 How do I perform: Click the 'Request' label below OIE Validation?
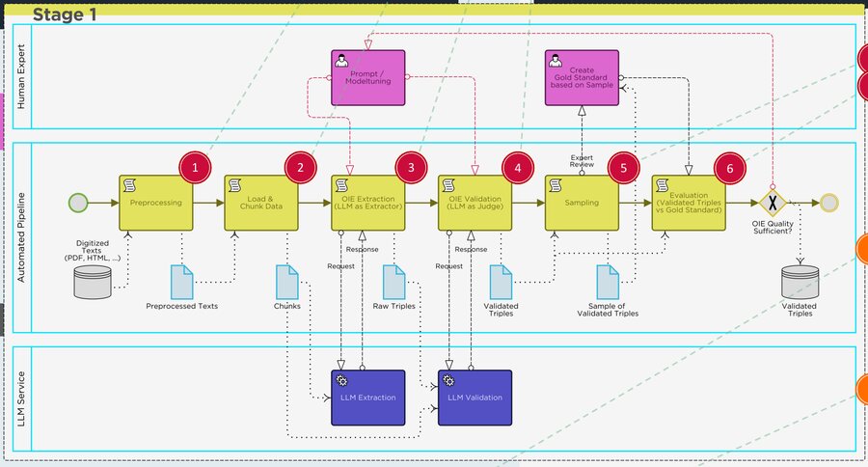click(448, 266)
